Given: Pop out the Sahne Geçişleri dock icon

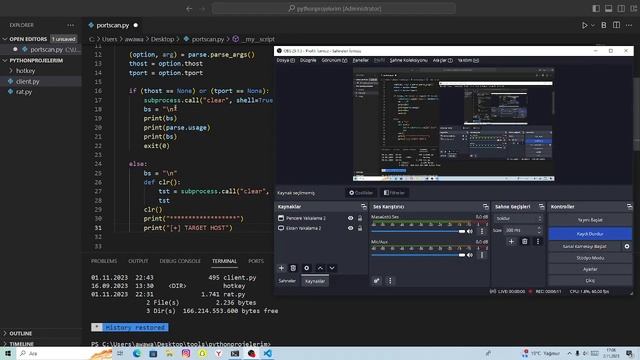Looking at the screenshot, I should pos(541,207).
